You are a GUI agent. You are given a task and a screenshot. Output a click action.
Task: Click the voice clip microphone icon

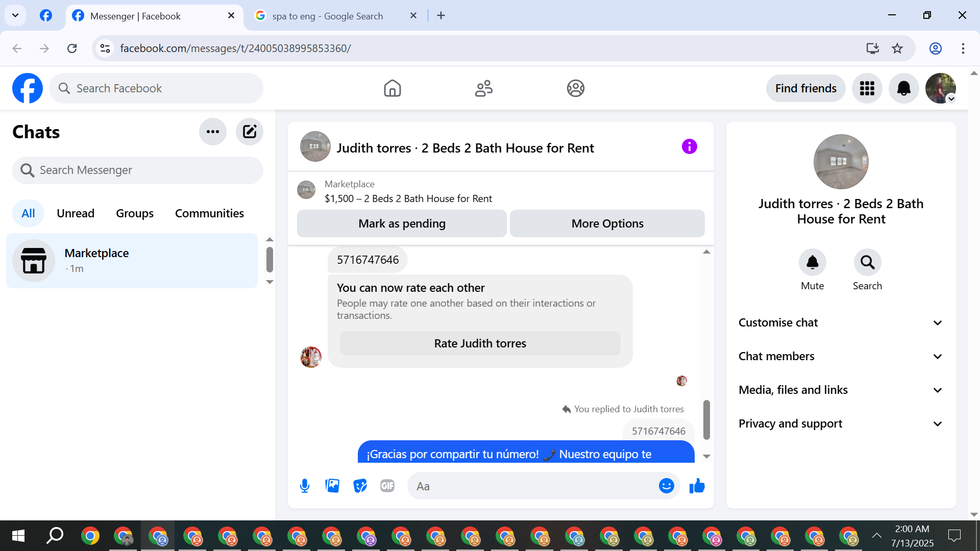click(x=305, y=486)
